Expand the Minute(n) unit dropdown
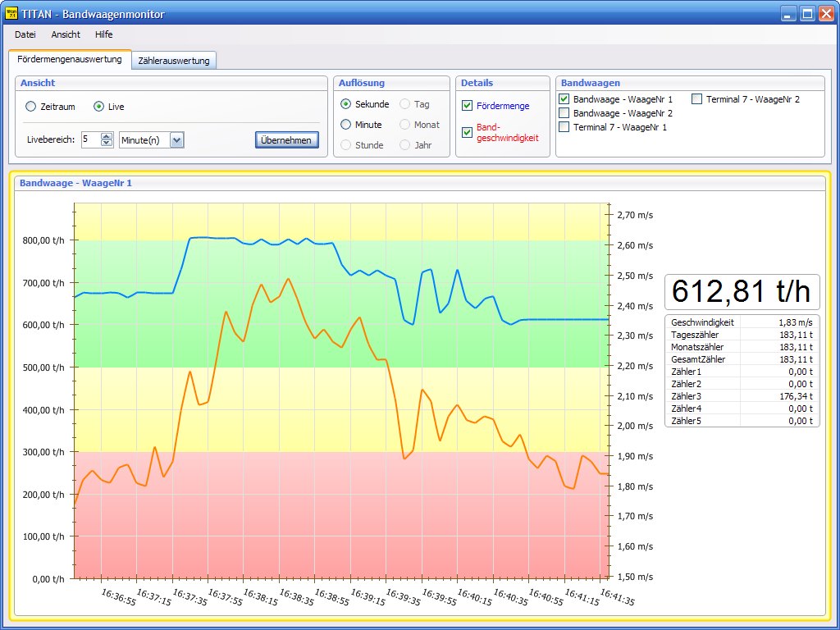The width and height of the screenshot is (840, 630). point(176,140)
